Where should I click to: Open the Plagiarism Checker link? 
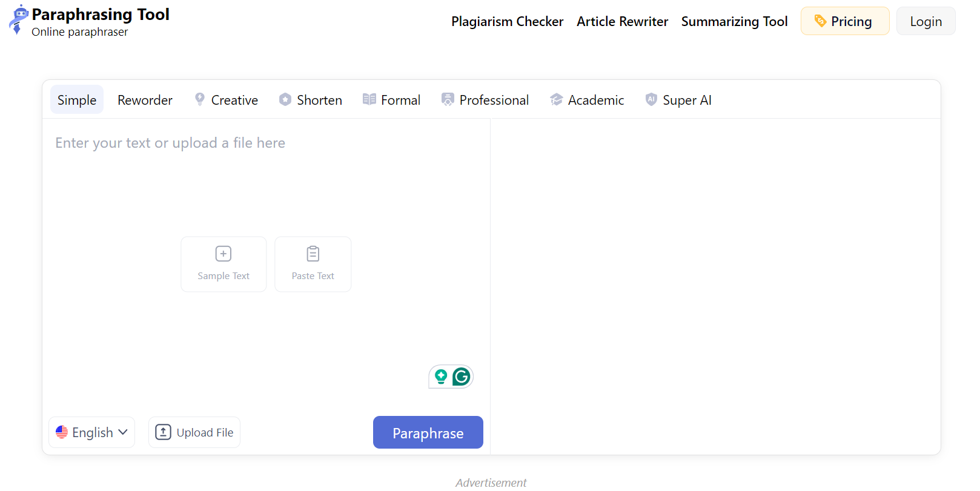coord(507,22)
